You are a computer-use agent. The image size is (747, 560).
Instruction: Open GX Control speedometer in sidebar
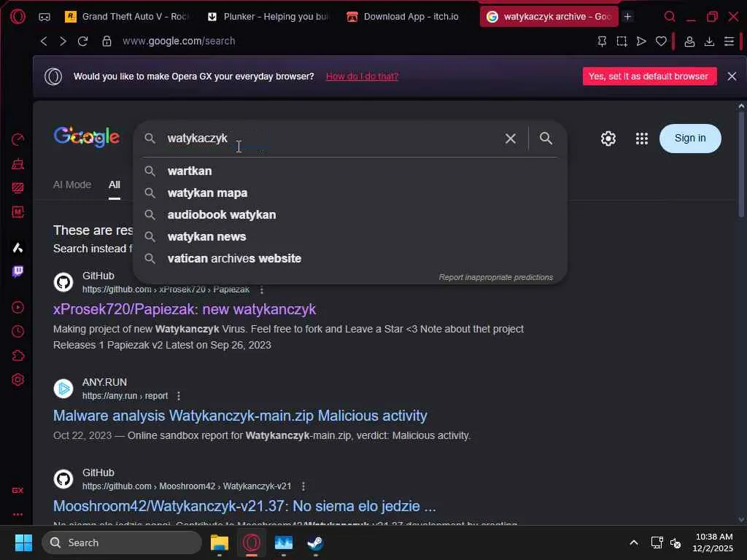[x=18, y=139]
